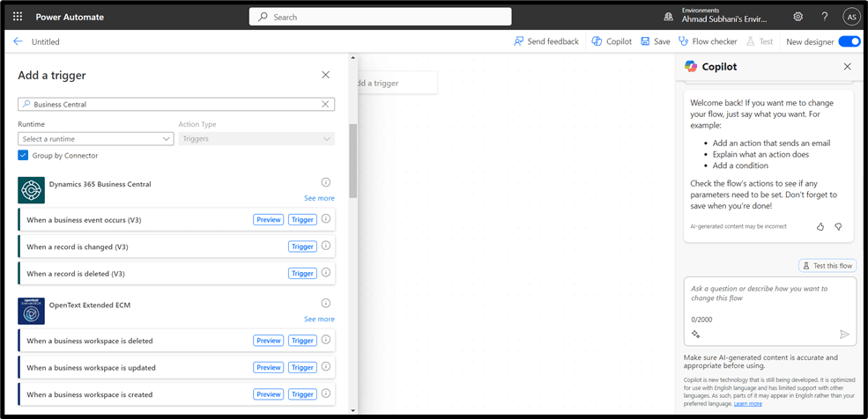Click the thumbs up feedback icon
The image size is (868, 419).
click(x=820, y=226)
